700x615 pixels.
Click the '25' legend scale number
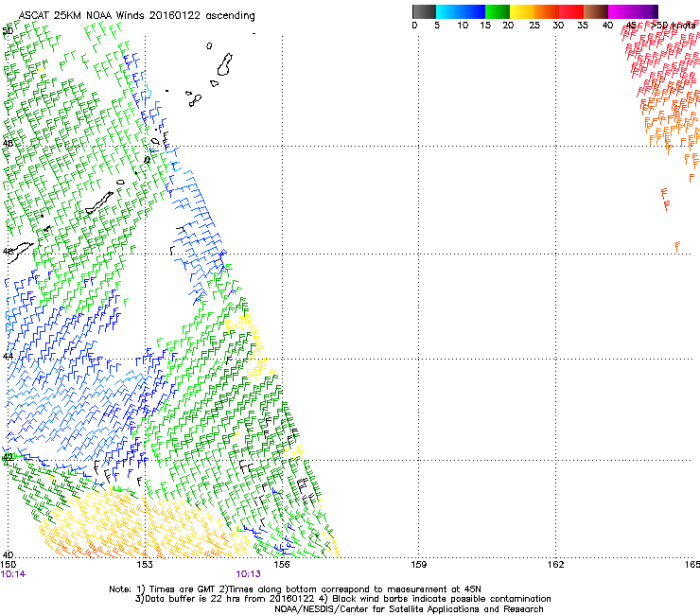pos(534,26)
